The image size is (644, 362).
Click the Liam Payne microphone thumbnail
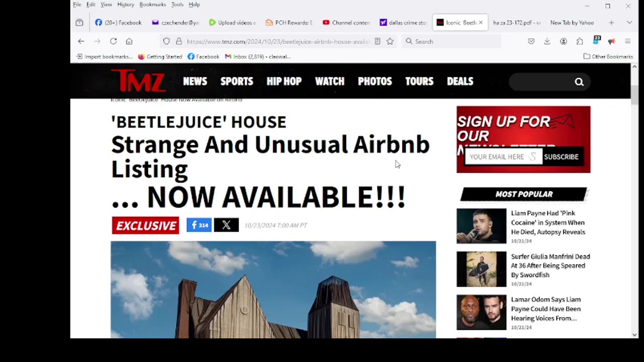tap(481, 226)
